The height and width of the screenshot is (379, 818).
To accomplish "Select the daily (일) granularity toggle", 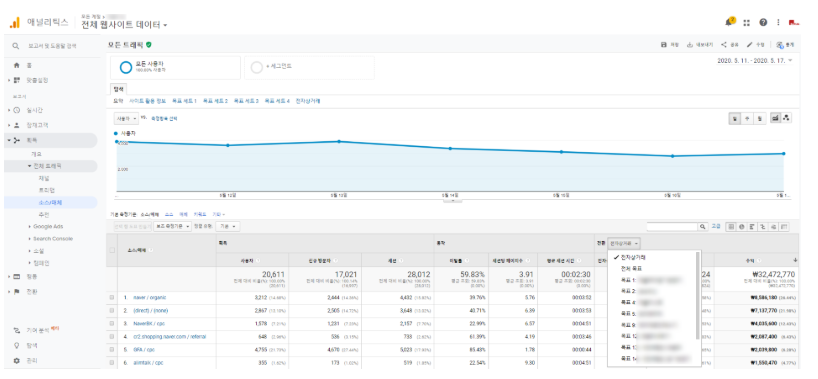I will point(735,119).
